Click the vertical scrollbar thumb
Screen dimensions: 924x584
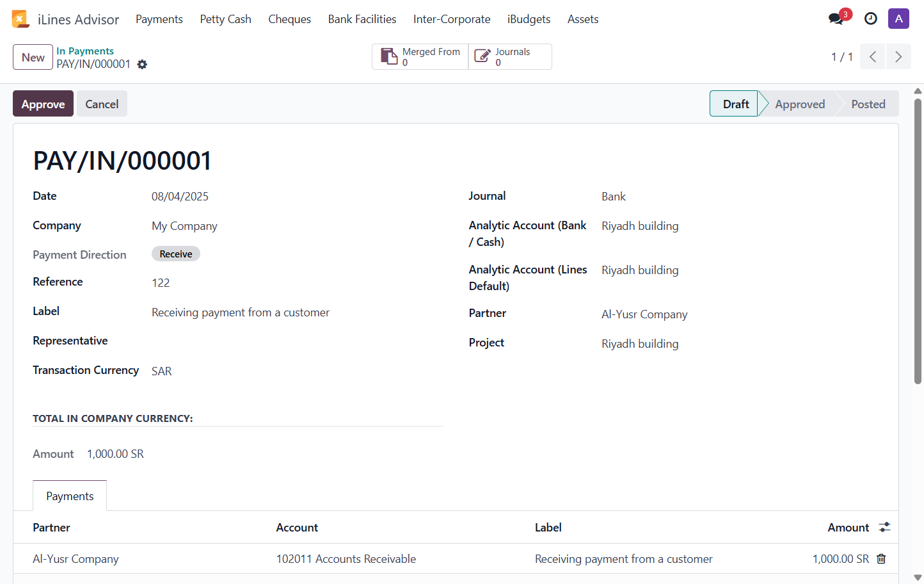(x=918, y=240)
